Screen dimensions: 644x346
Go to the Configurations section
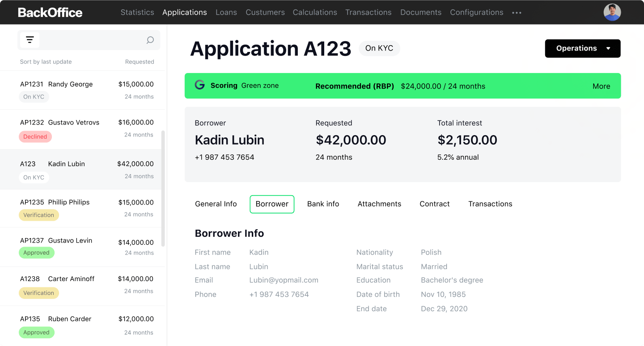tap(476, 12)
